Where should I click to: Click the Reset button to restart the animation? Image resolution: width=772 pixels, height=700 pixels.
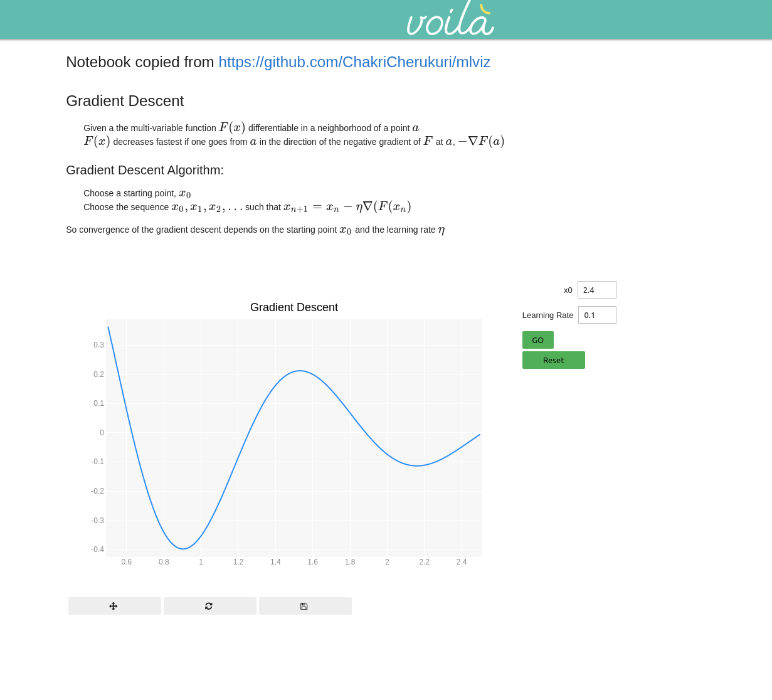click(x=553, y=359)
